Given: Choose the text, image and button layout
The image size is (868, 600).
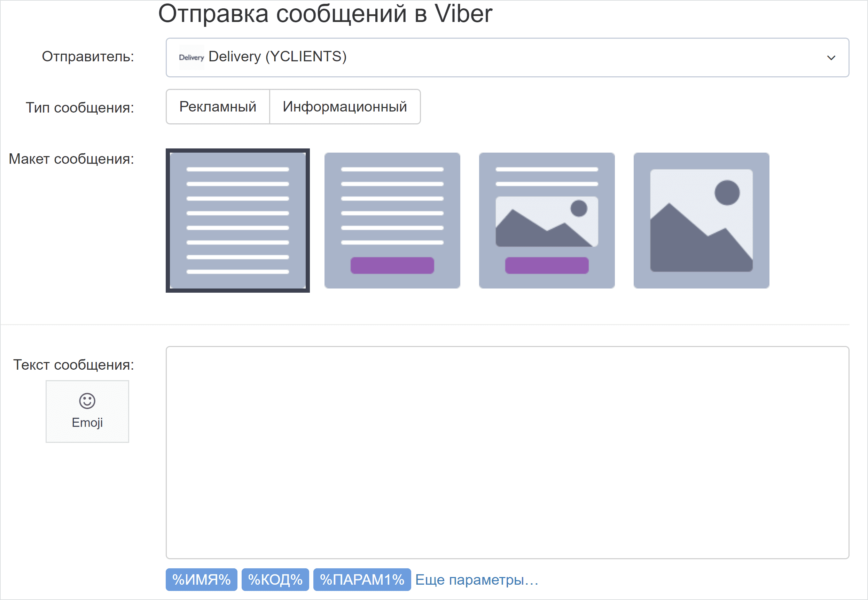Looking at the screenshot, I should click(547, 221).
